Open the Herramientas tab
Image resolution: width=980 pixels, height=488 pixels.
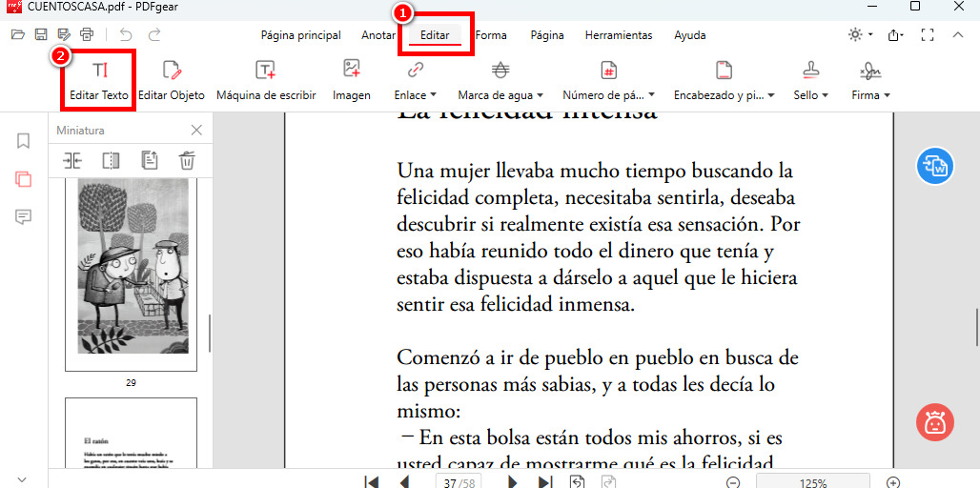[x=619, y=35]
